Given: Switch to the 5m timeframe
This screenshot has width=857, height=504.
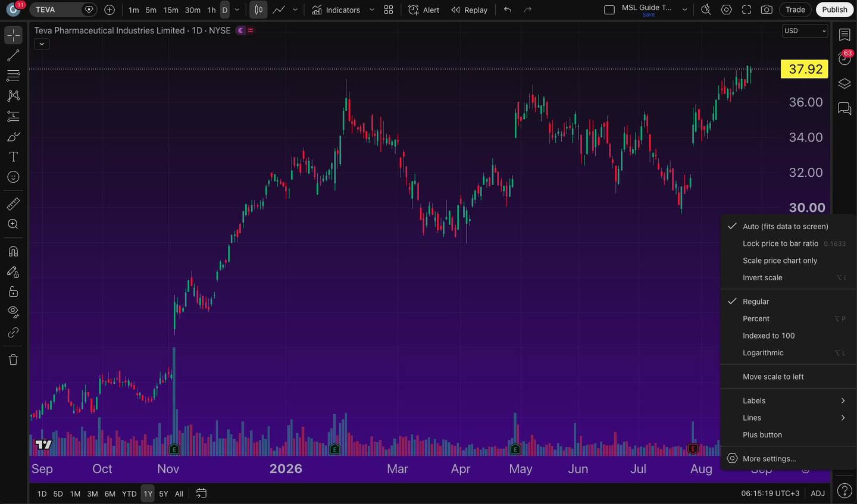Looking at the screenshot, I should [151, 10].
